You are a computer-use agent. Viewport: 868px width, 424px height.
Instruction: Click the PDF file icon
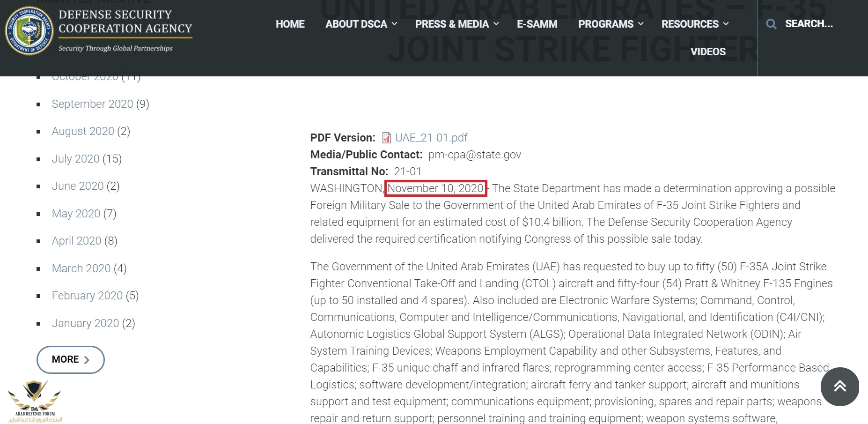[x=387, y=138]
